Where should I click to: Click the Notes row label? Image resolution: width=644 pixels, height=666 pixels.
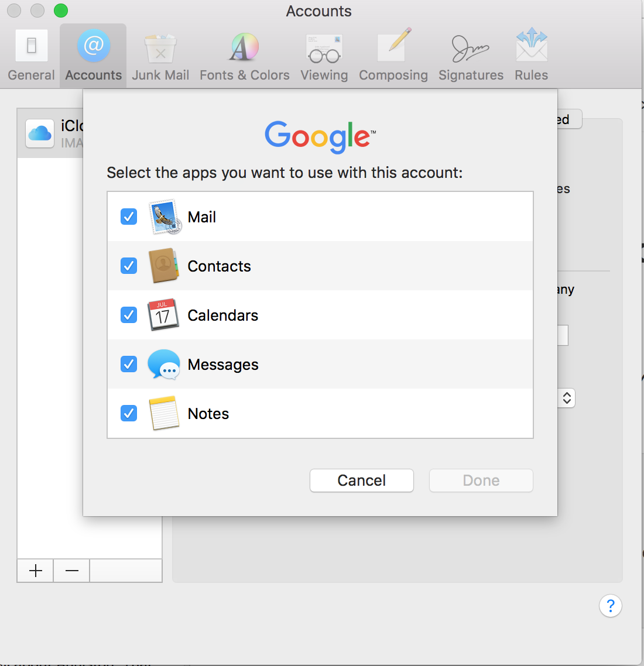click(208, 414)
